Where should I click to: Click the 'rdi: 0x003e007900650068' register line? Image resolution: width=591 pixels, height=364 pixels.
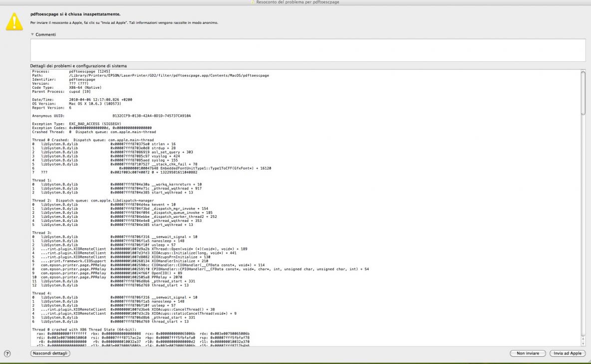coord(143,338)
